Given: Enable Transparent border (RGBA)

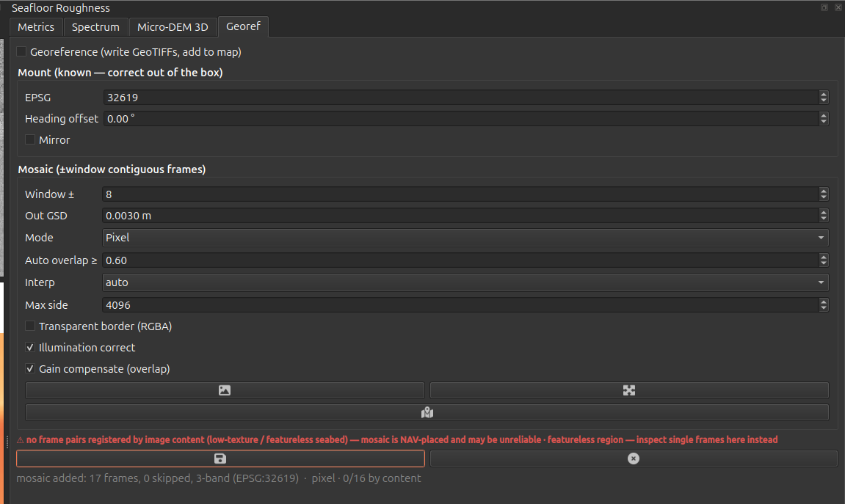Looking at the screenshot, I should (30, 326).
